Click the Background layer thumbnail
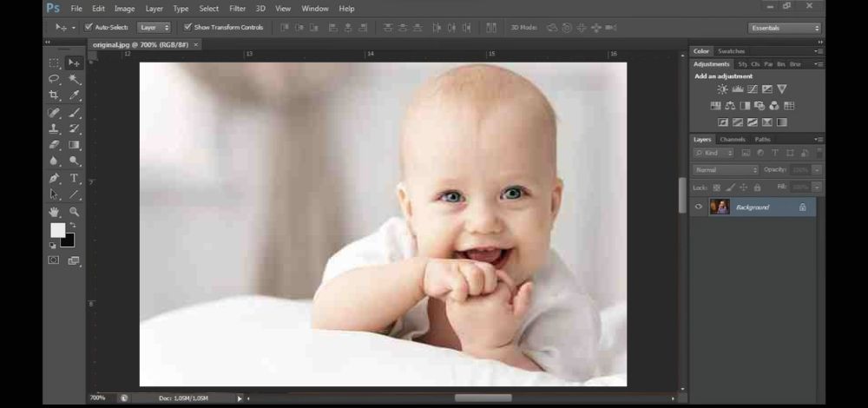Viewport: 868px width, 408px height. 719,207
